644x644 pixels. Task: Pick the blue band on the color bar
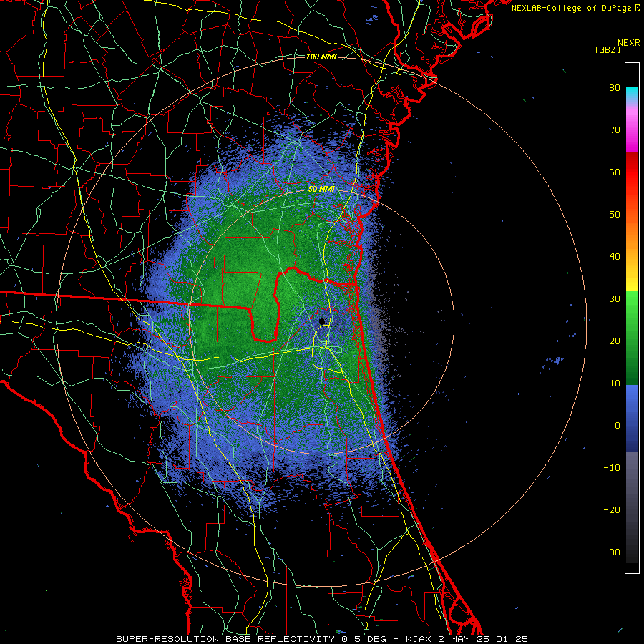632,418
